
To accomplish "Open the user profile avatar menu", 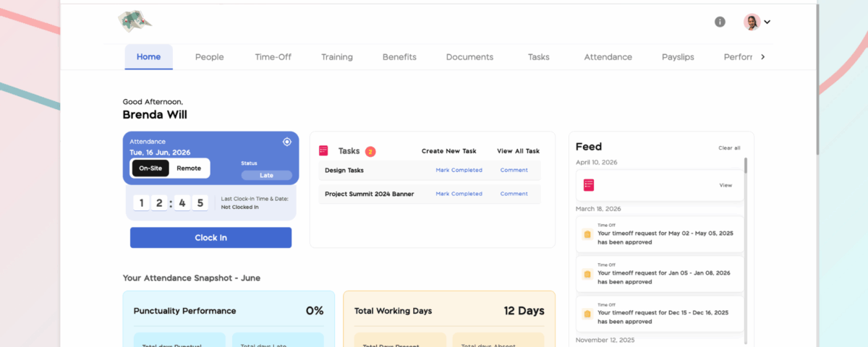I will coord(752,22).
